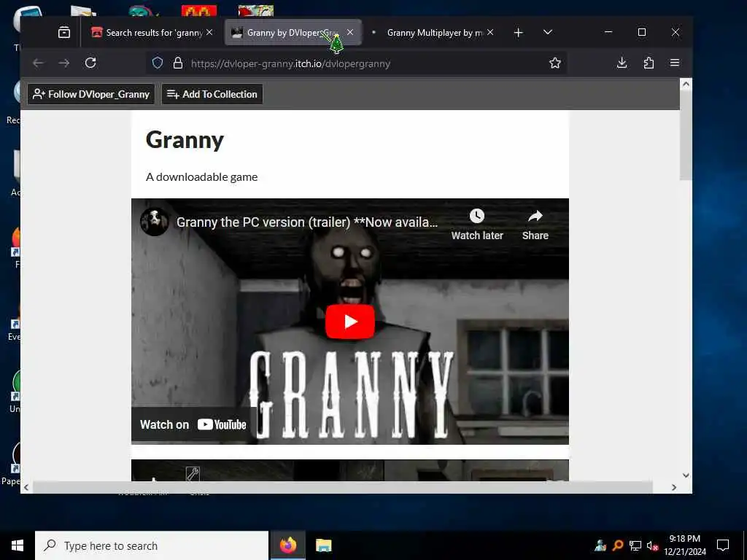Viewport: 747px width, 560px height.
Task: Switch to "Search results for 'granny" tab
Action: point(152,32)
